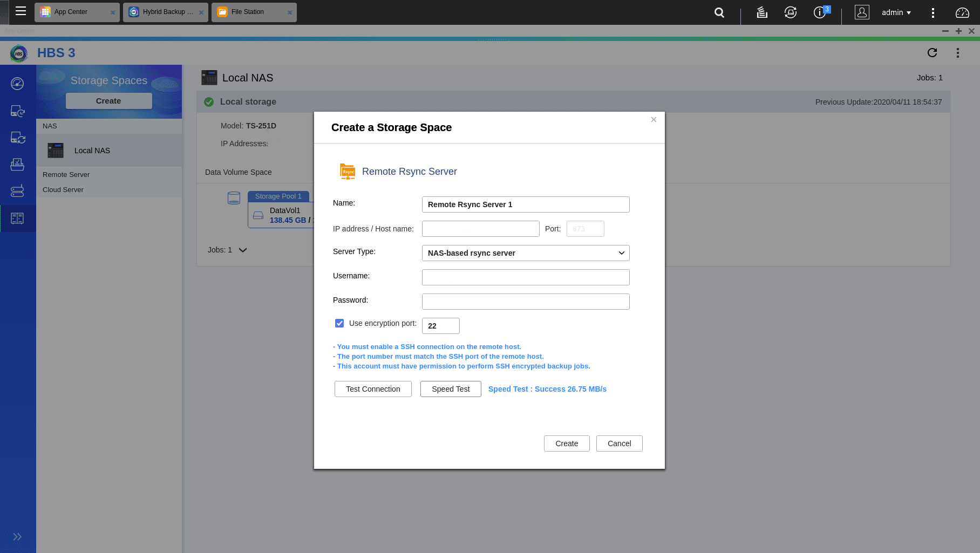980x553 pixels.
Task: Click the storage pool cylinder icon
Action: (234, 198)
